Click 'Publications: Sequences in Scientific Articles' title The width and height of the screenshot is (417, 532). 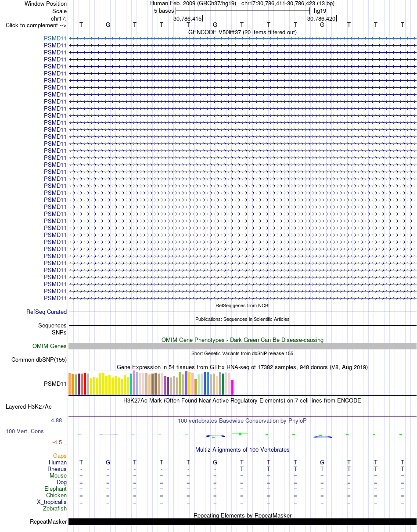click(242, 319)
